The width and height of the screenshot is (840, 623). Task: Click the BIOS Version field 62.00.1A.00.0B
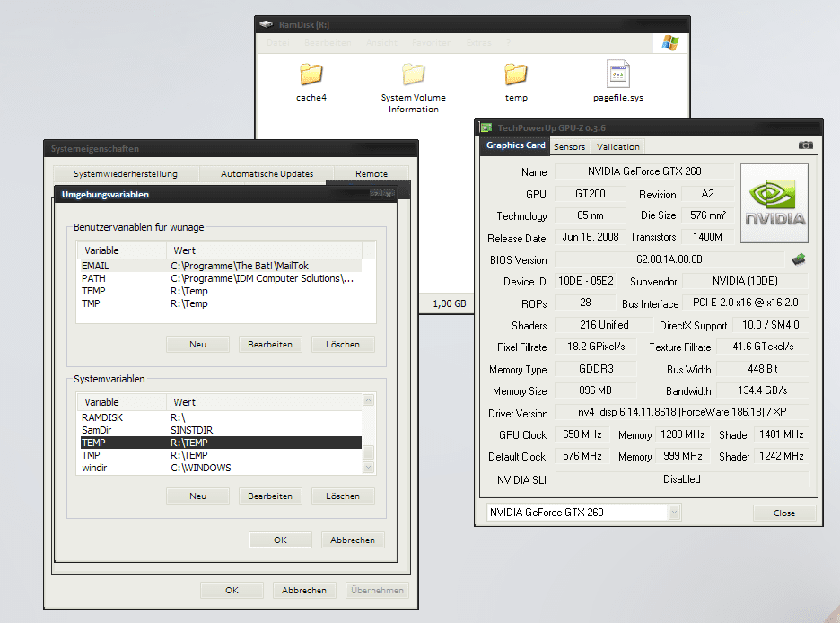pos(669,259)
